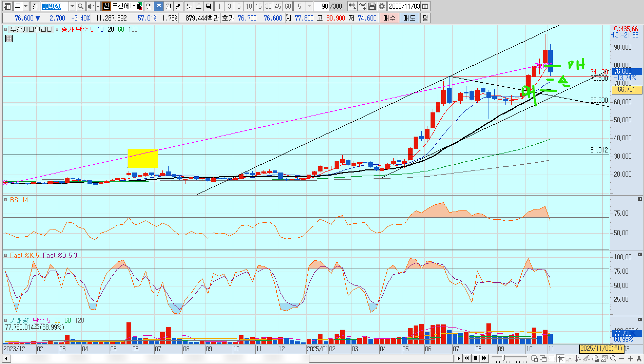Click the chart zoom slider handle
Image resolution: width=644 pixels, height=364 pixels.
(x=504, y=358)
